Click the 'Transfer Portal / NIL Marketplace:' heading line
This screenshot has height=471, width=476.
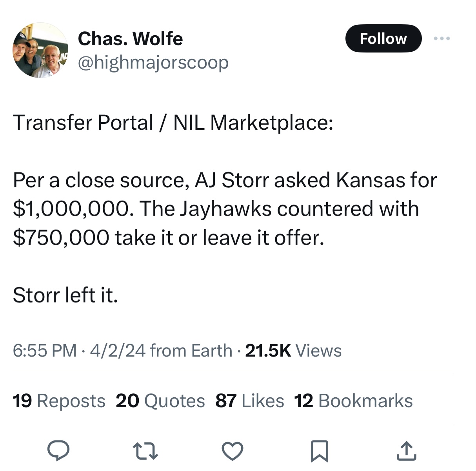point(173,123)
